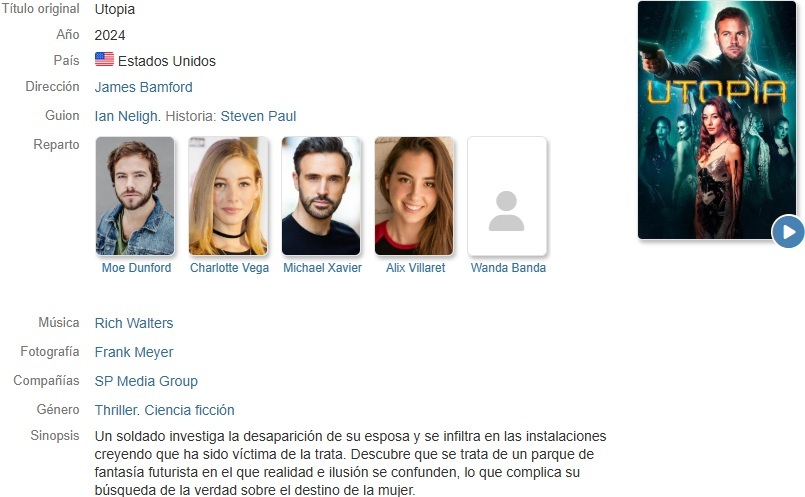Browse the Ciencia ficción genre

point(189,410)
